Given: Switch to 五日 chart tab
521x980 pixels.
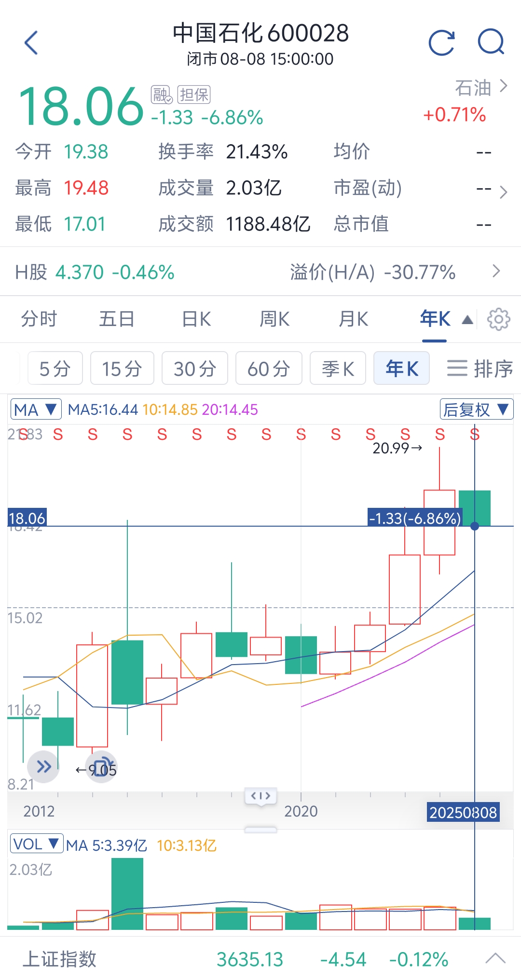Looking at the screenshot, I should click(x=117, y=319).
